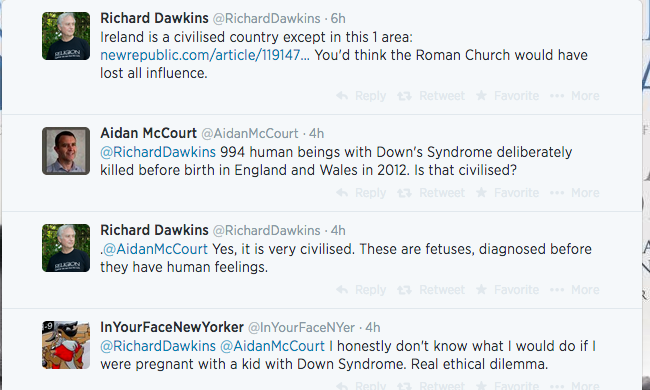Viewport: 650px width, 390px height.
Task: Retweet Dawkins' tweet about Ireland
Action: tap(431, 96)
